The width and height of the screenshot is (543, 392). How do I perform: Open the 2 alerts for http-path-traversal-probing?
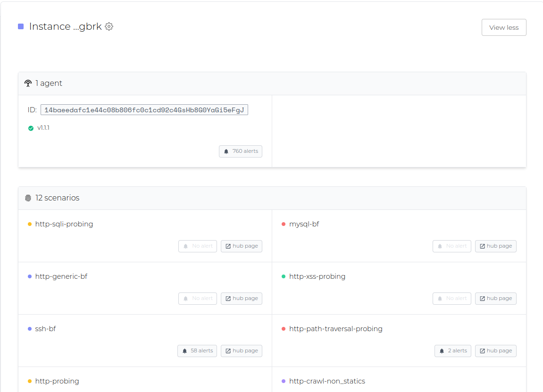point(452,350)
